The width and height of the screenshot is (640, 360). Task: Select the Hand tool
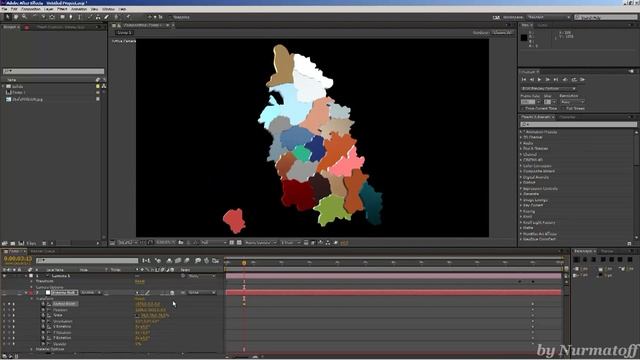tap(16, 17)
